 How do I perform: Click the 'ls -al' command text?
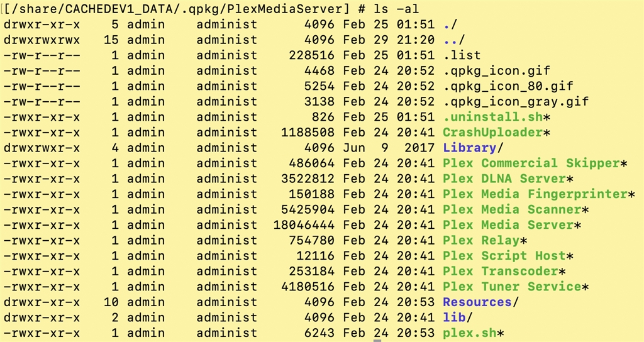(x=397, y=9)
